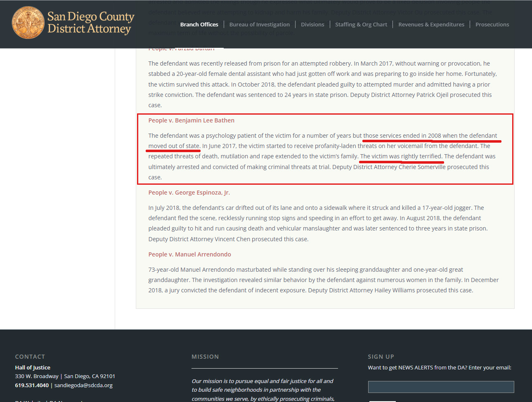Viewport: 532px width, 402px height.
Task: Click the San Diego County District Attorney title
Action: click(91, 23)
